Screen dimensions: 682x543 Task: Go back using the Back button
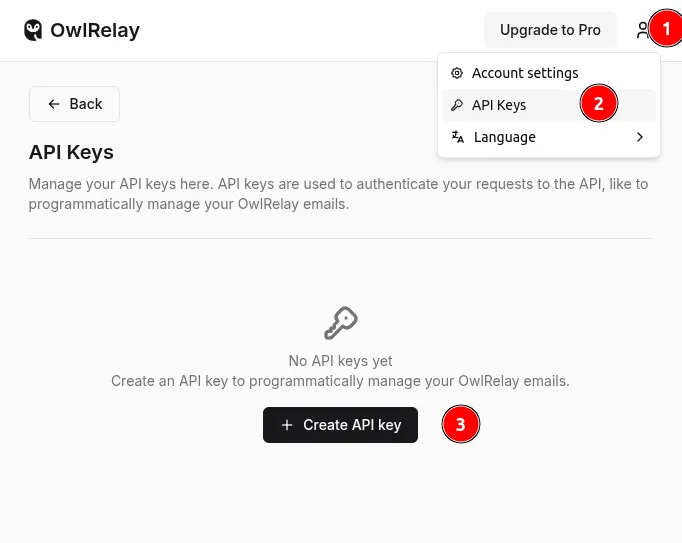coord(74,104)
